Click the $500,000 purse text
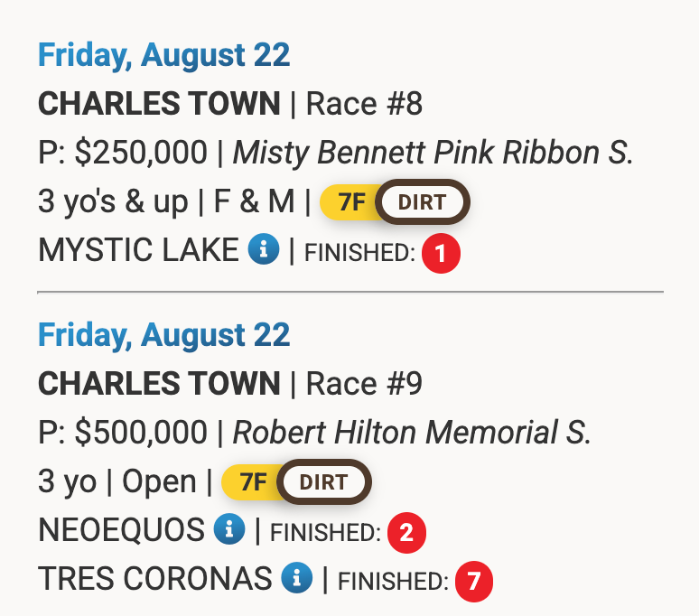Viewport: 699px width, 616px height. click(141, 433)
